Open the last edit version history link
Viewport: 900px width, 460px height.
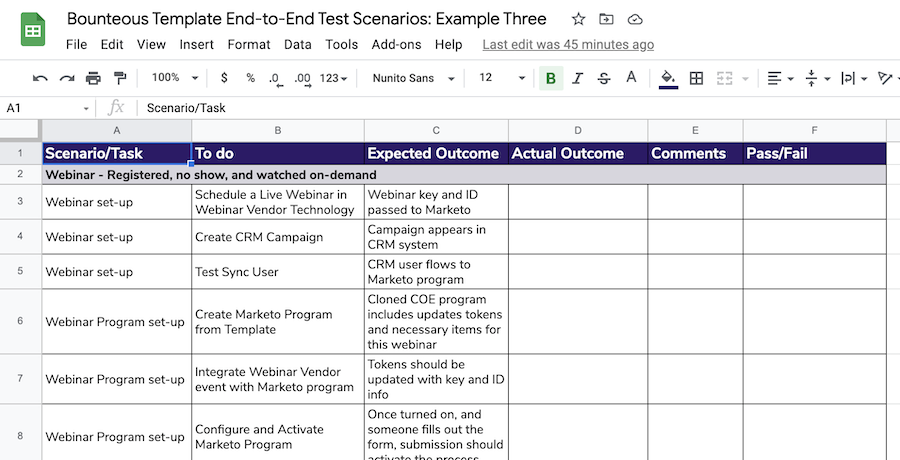click(568, 45)
